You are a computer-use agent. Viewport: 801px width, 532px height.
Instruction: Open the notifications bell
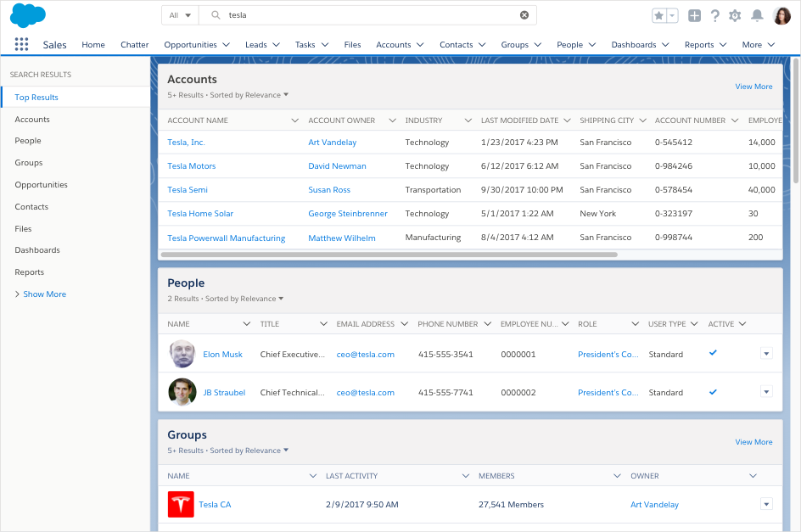pyautogui.click(x=758, y=15)
